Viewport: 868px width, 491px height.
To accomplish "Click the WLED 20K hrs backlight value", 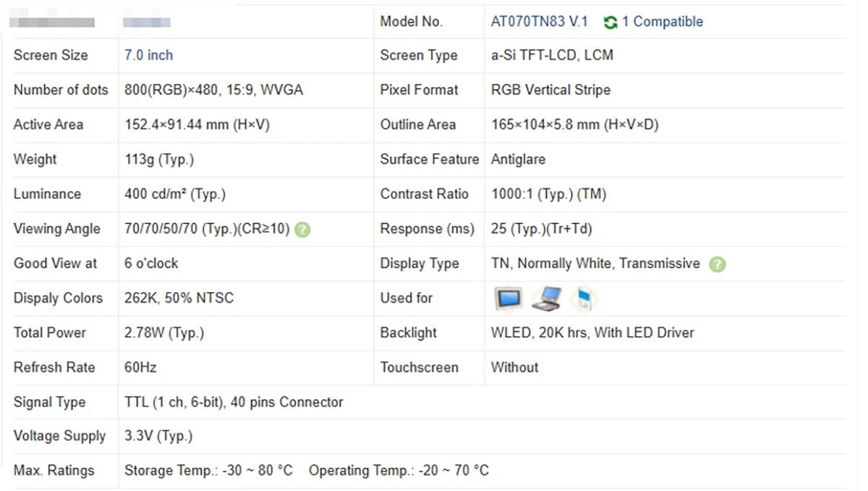I will point(592,333).
